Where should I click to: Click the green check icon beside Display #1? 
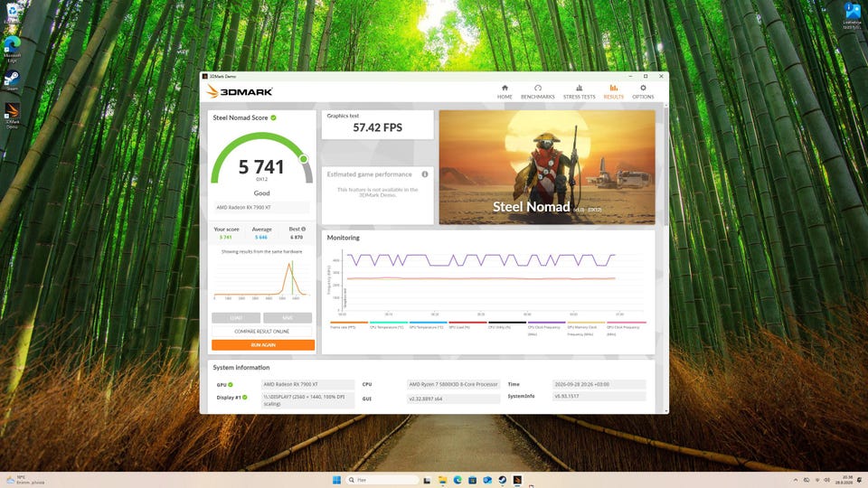pyautogui.click(x=245, y=398)
